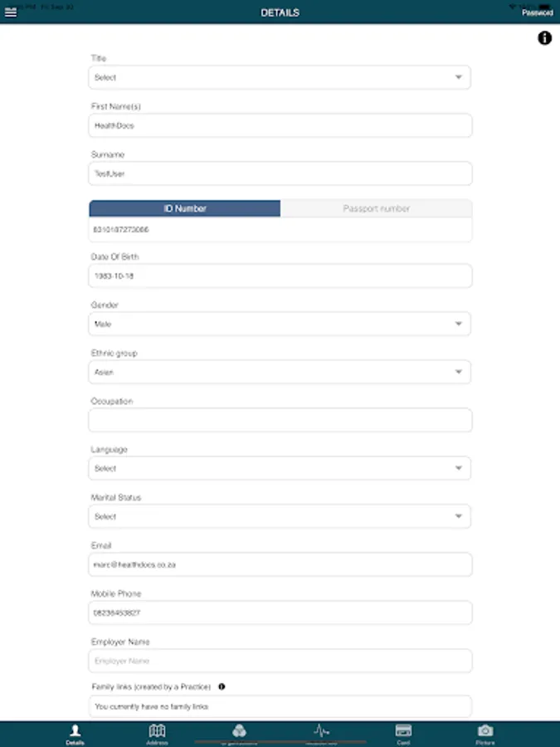
Task: Expand the Title dropdown
Action: pos(280,77)
